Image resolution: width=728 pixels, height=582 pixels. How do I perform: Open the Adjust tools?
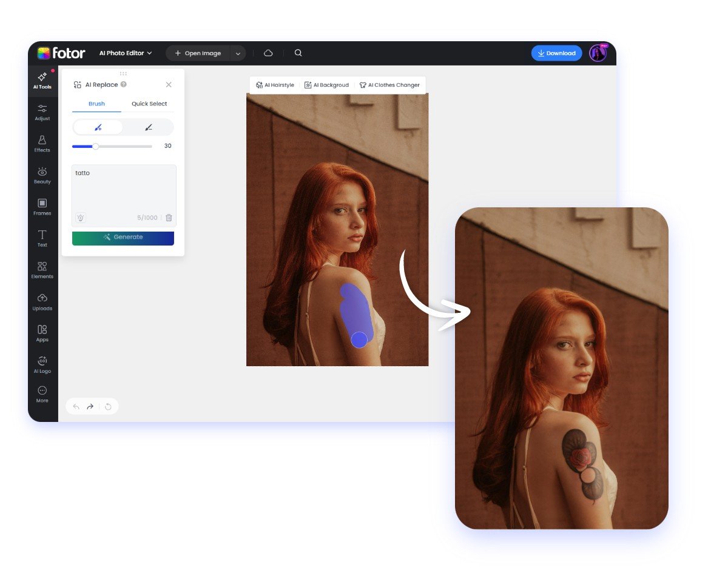pyautogui.click(x=42, y=113)
